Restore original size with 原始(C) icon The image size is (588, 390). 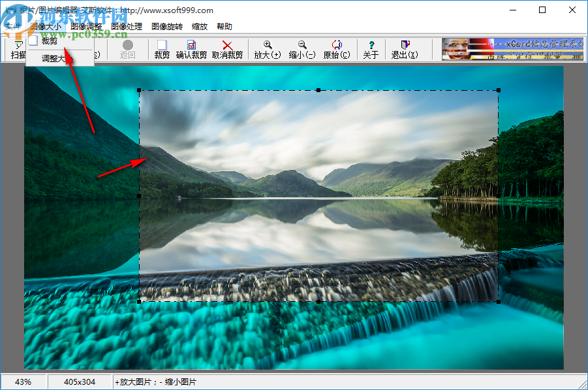tap(336, 50)
